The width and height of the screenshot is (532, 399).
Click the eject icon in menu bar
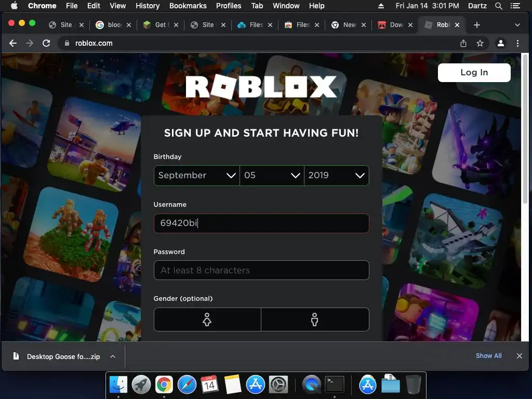click(381, 6)
